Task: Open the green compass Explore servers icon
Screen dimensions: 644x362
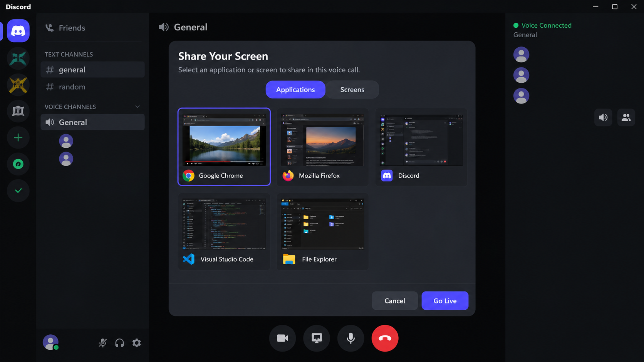Action: point(18,164)
